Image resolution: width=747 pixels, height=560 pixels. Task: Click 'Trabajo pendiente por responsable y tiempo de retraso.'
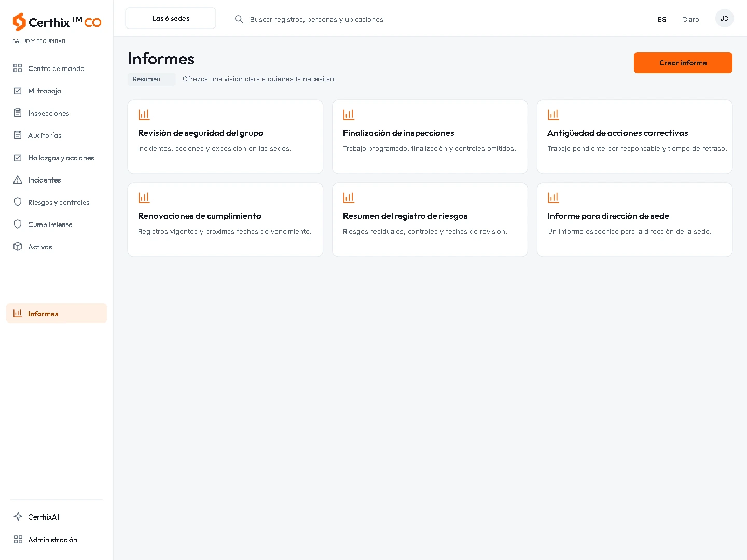[x=637, y=149]
